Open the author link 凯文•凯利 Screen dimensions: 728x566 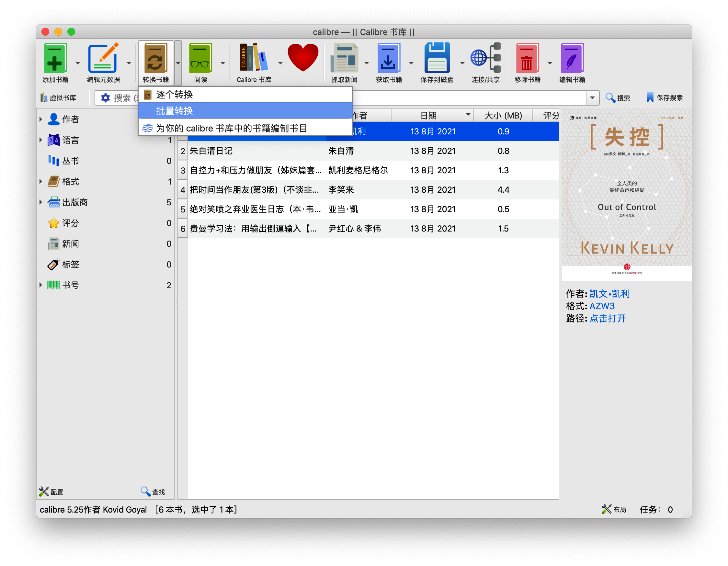(x=609, y=294)
